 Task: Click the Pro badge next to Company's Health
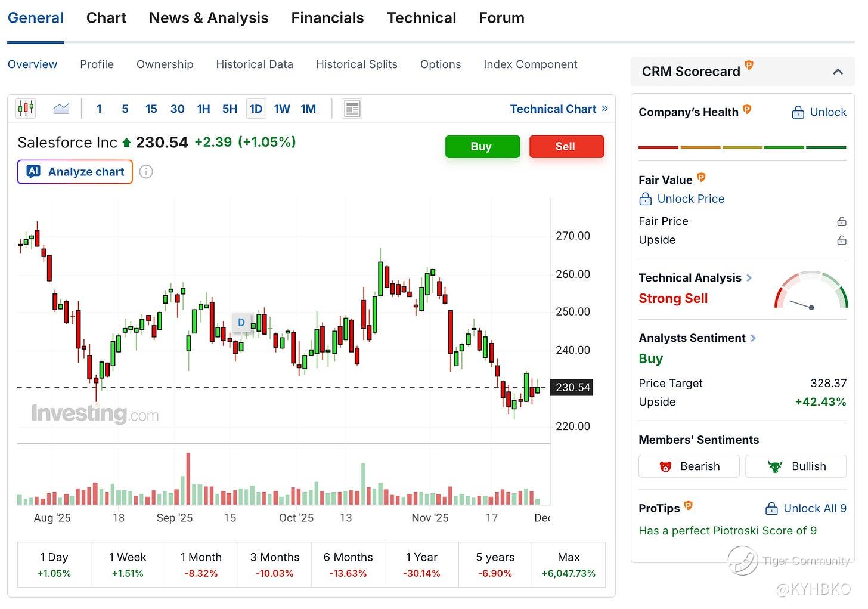coord(747,109)
